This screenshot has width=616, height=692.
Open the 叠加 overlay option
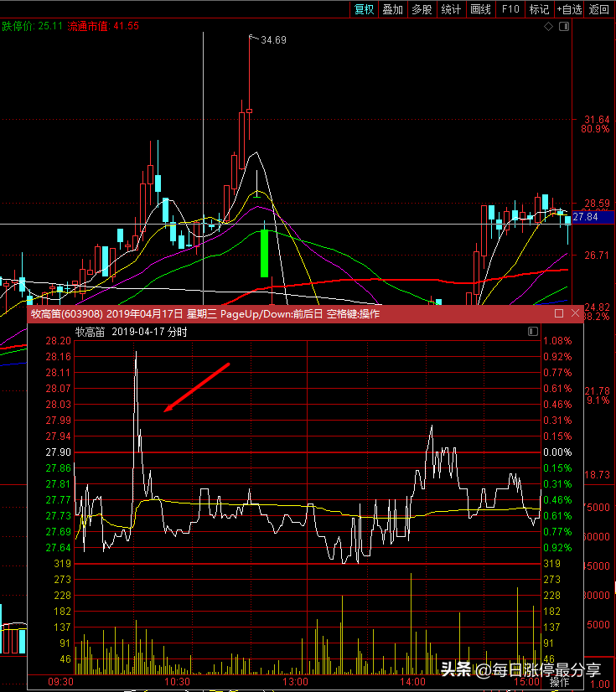392,9
